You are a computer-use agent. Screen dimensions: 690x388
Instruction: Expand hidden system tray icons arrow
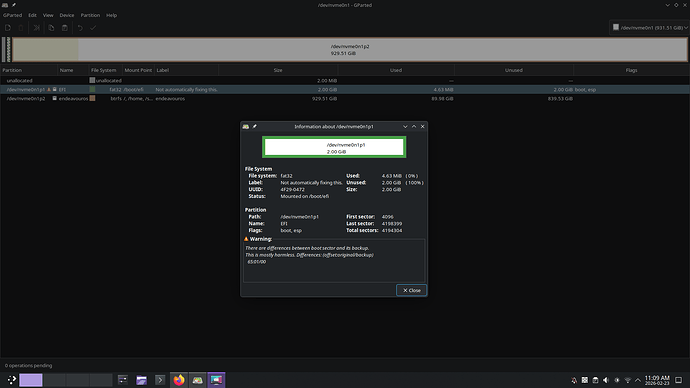click(638, 380)
